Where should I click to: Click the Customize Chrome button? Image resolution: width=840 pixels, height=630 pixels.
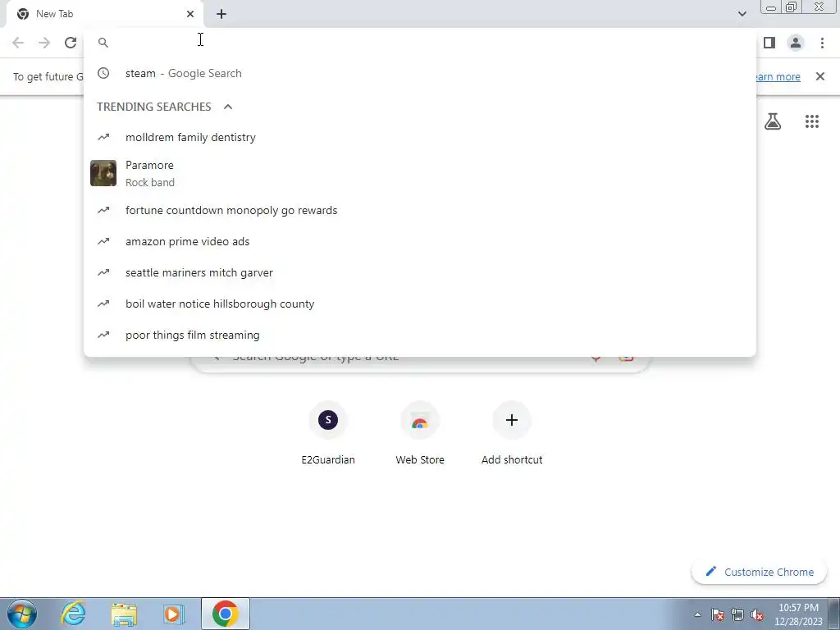[x=759, y=572]
